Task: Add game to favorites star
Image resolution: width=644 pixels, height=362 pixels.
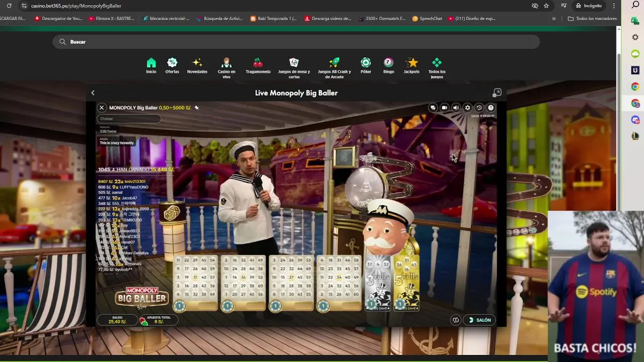Action: (x=197, y=108)
